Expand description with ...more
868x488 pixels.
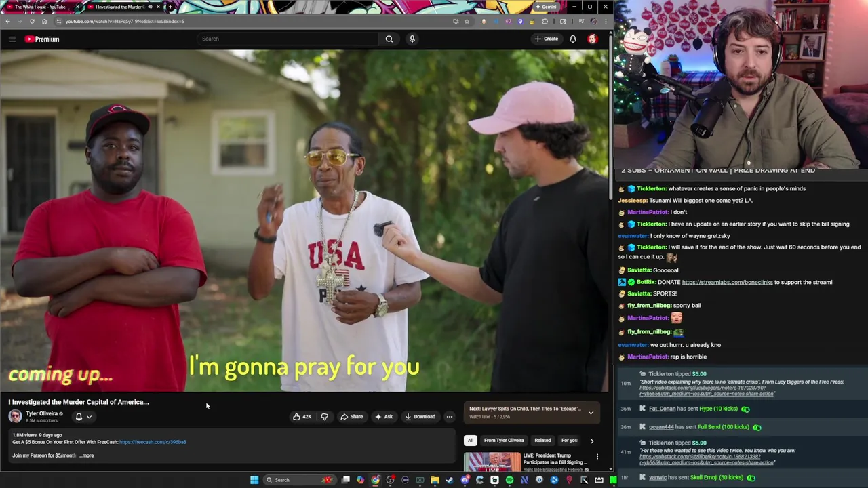[x=87, y=455]
